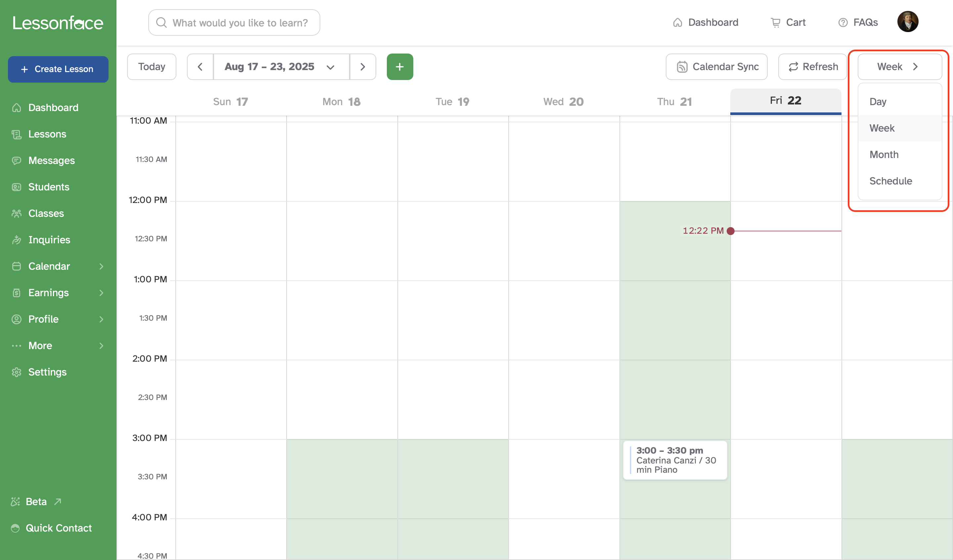953x560 pixels.
Task: Jump to Today on the calendar
Action: (151, 66)
